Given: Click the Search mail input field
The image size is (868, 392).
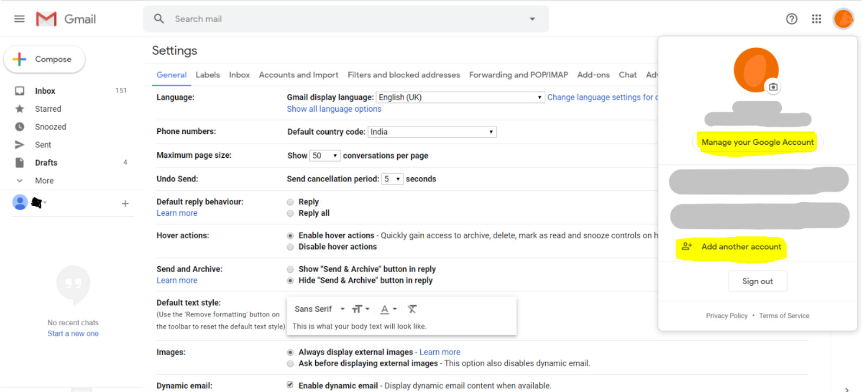Looking at the screenshot, I should pyautogui.click(x=347, y=19).
